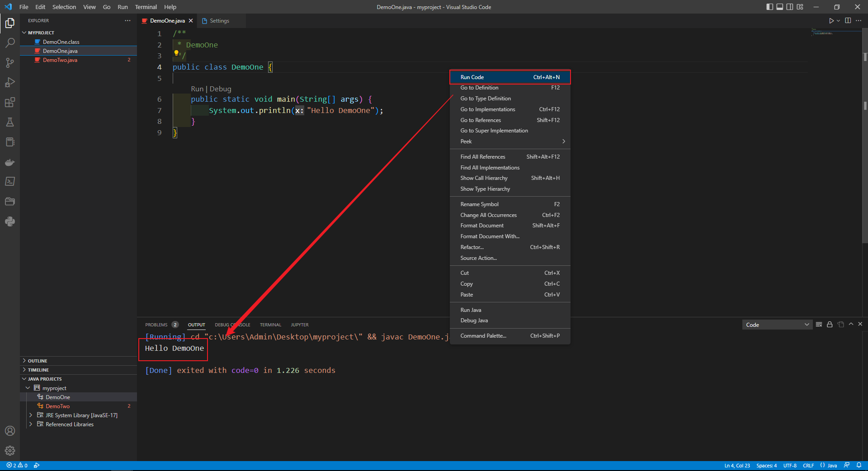
Task: Click the UTF-8 encoding indicator
Action: [x=790, y=466]
